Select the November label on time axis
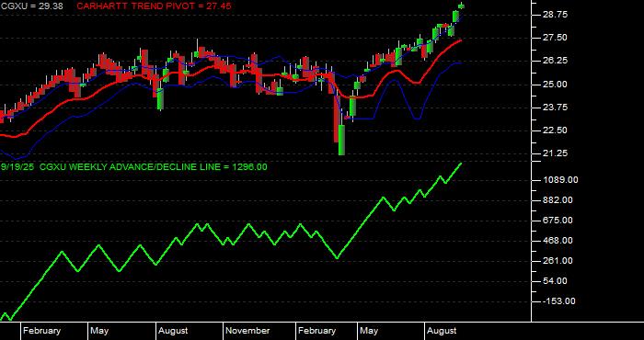 247,331
